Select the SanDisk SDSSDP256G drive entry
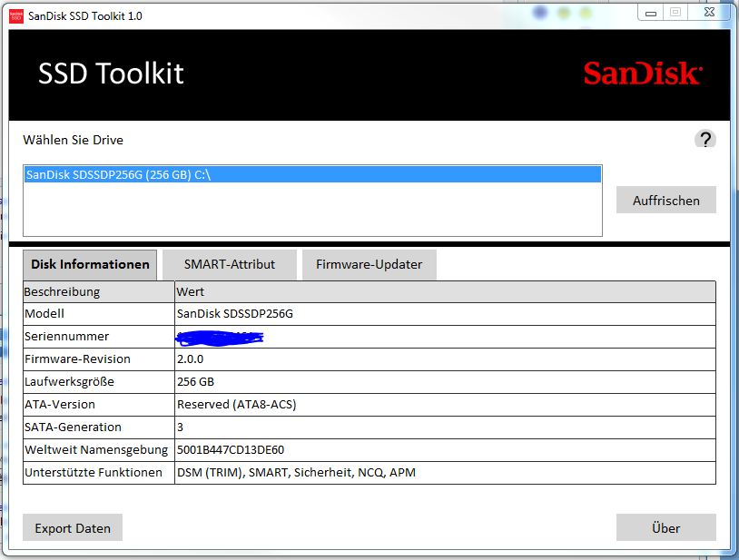The height and width of the screenshot is (560, 739). click(313, 174)
